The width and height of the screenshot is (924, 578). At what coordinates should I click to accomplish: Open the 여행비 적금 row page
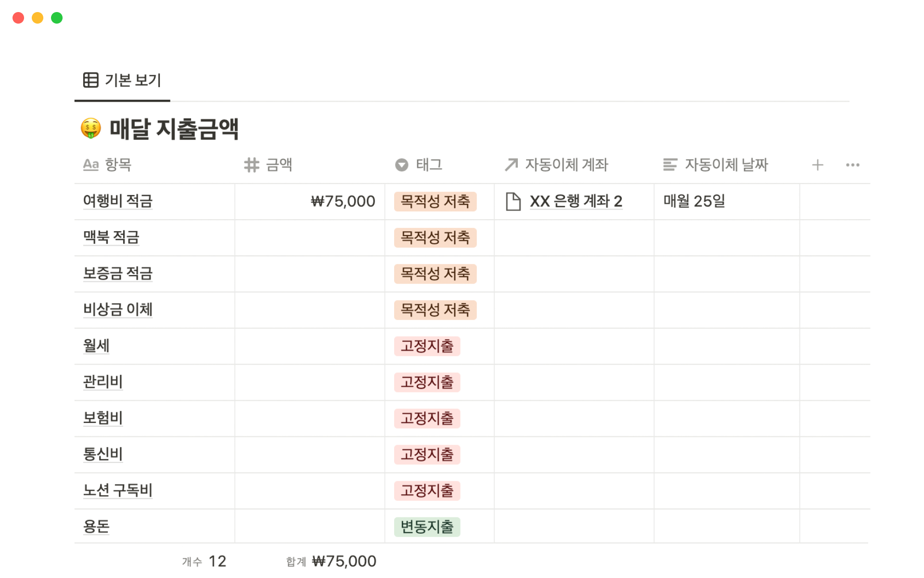click(117, 201)
